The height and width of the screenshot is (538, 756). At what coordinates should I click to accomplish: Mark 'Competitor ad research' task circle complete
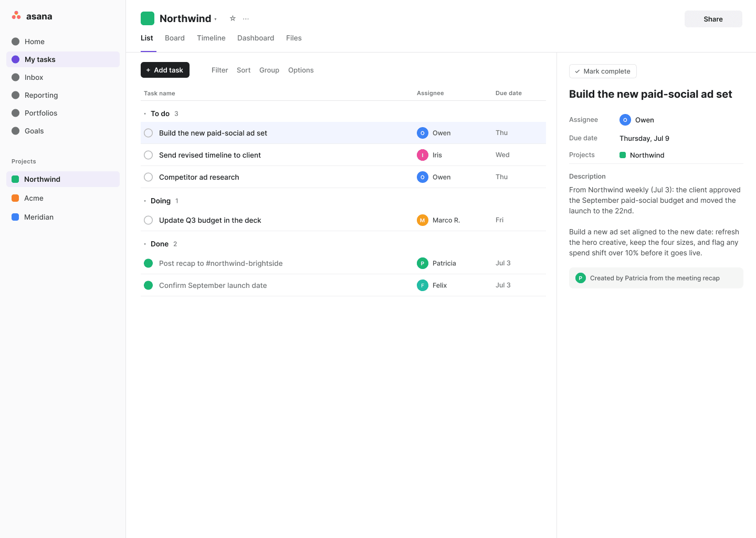coord(149,177)
